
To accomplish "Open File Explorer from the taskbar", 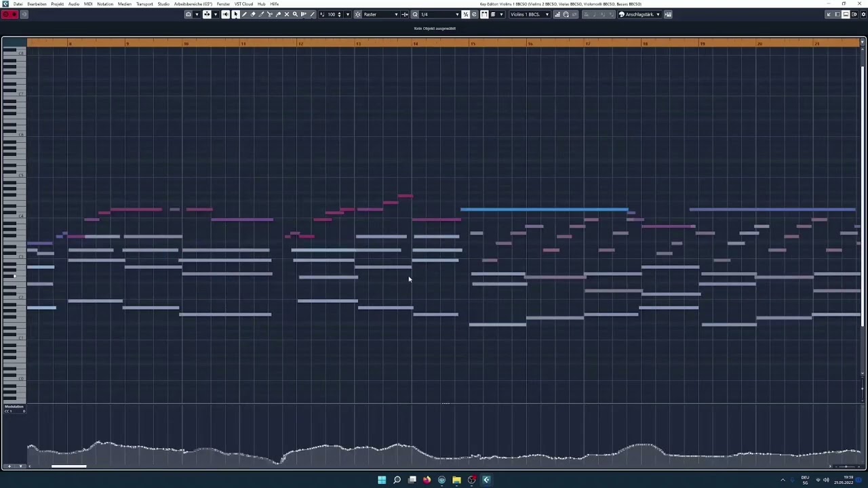I will point(456,480).
